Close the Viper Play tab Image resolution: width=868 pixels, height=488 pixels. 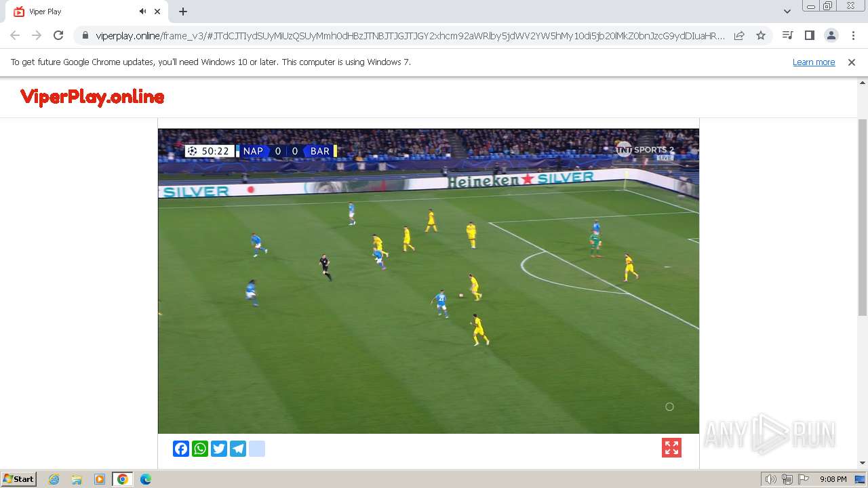click(x=158, y=12)
